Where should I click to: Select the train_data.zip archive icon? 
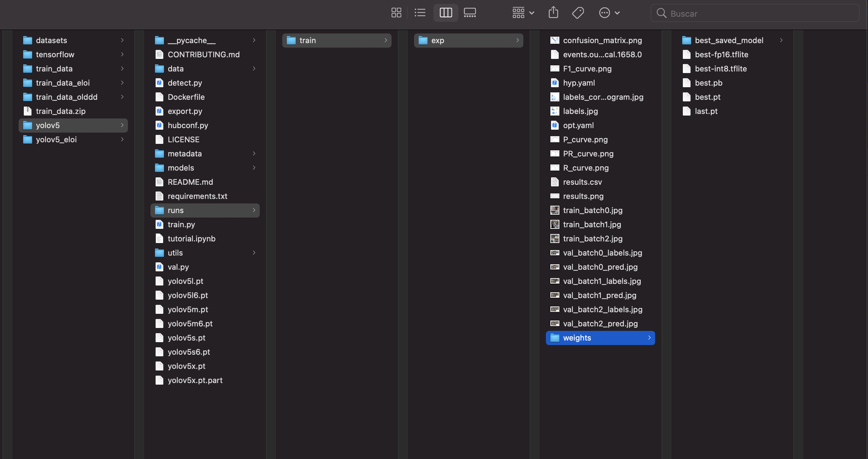28,111
